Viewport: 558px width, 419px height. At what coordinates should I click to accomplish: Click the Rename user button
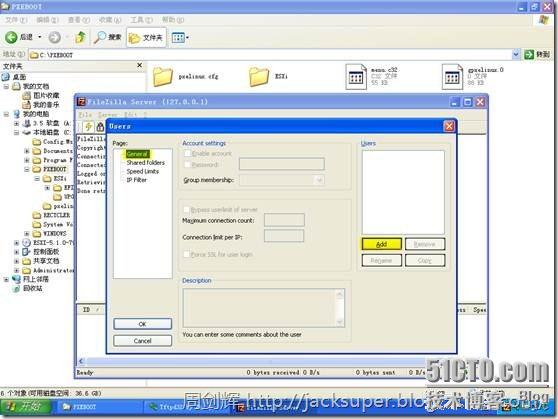click(381, 260)
